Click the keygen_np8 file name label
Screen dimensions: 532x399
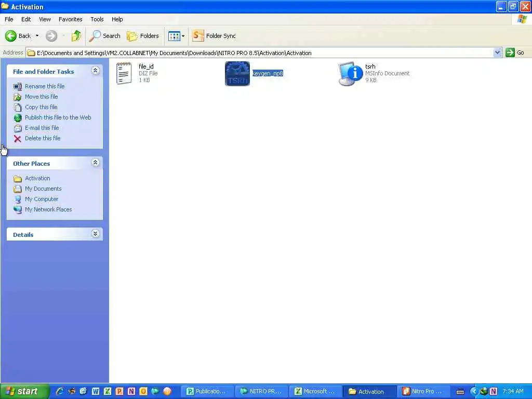click(x=268, y=73)
